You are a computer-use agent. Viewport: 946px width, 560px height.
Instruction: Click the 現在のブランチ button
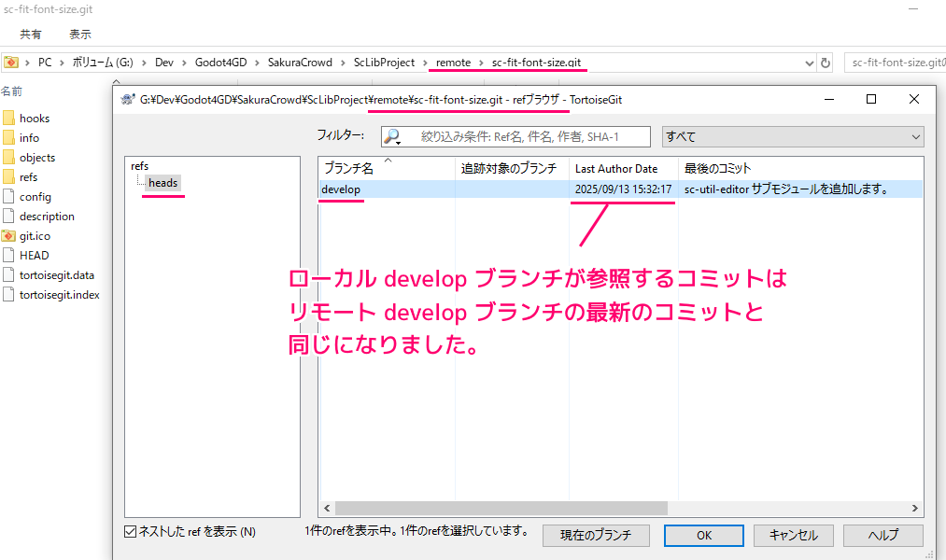tap(596, 535)
